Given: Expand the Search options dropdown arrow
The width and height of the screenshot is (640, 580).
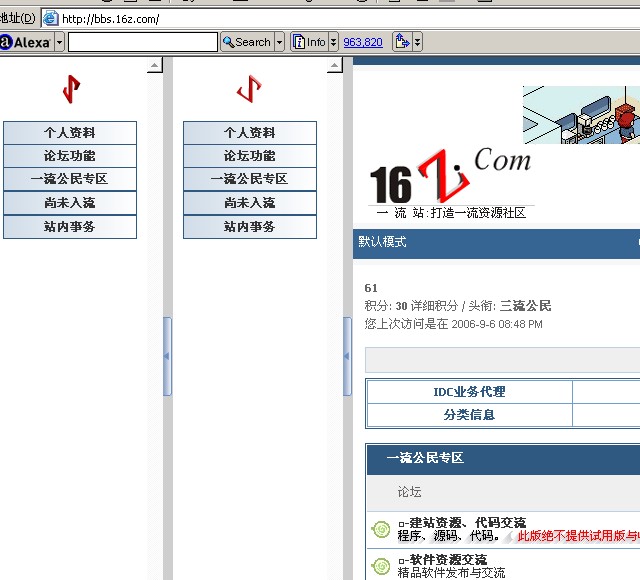Looking at the screenshot, I should 280,42.
